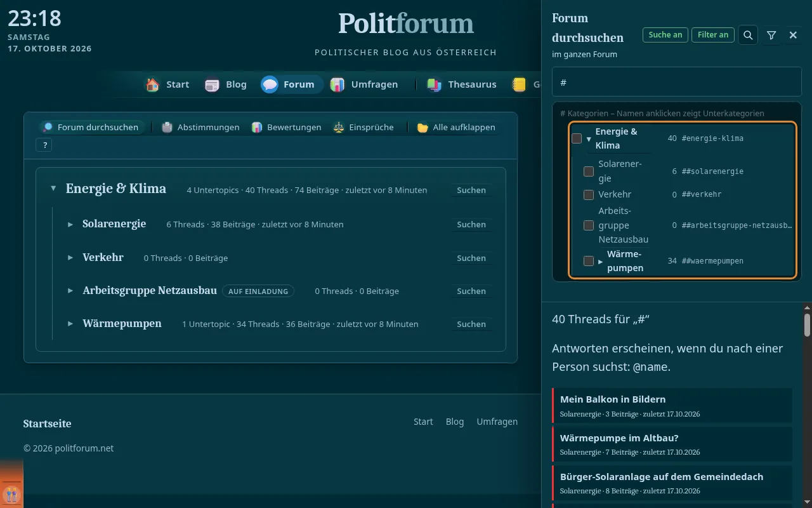This screenshot has width=812, height=508.
Task: Collapse Energie & Klima in the search category list
Action: click(589, 138)
